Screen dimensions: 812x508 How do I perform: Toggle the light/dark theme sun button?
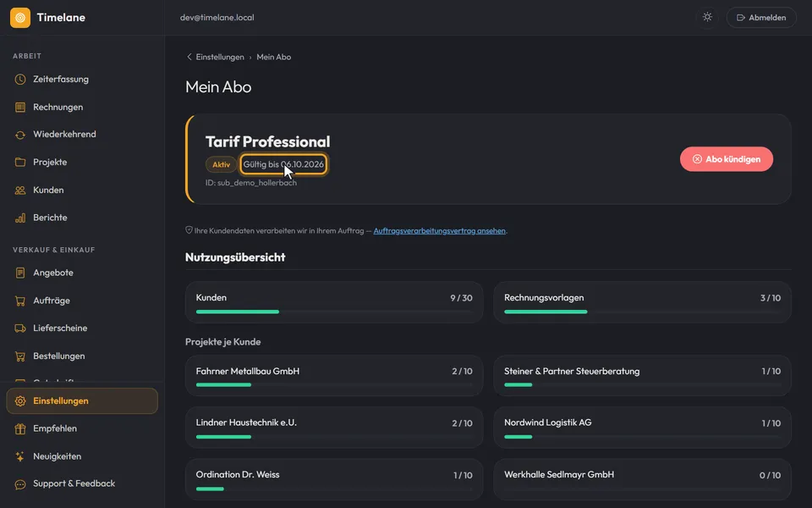coord(707,17)
